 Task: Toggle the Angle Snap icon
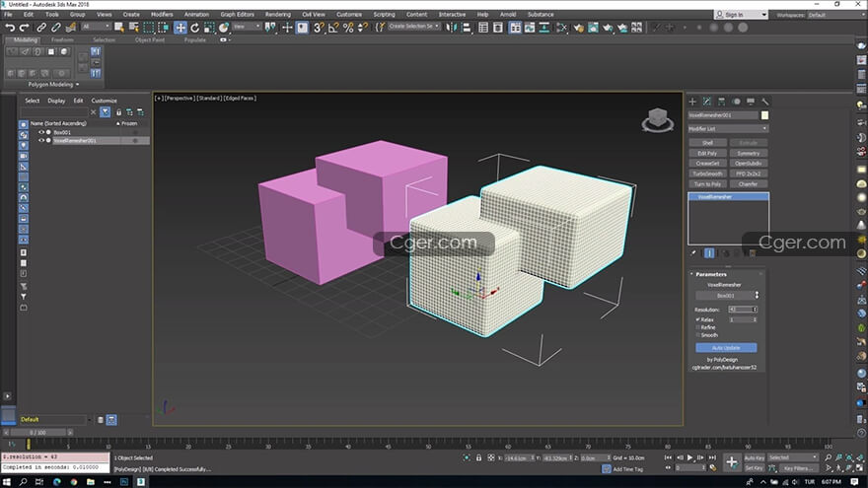point(333,28)
